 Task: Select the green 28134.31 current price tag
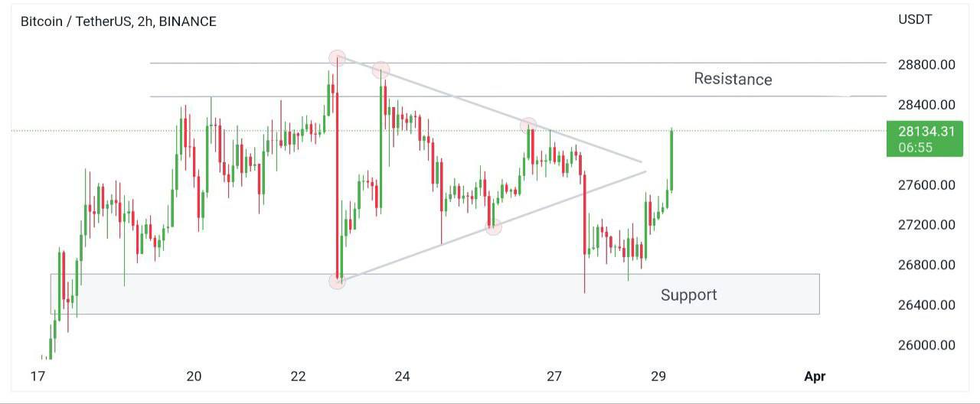point(926,132)
